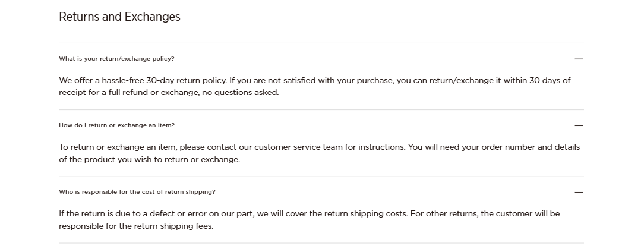Toggle "What is your return/exchange policy?" question
Image resolution: width=644 pixels, height=249 pixels.
click(116, 59)
